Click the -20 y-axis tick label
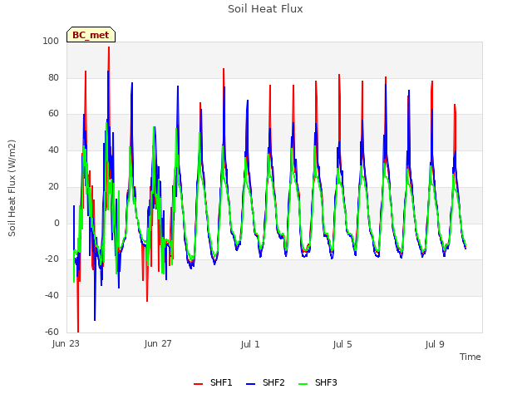Screen dimensions: 532x399 52,259
